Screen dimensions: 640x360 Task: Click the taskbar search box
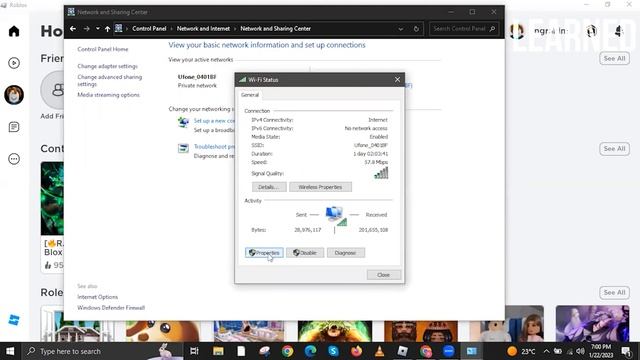[102, 351]
